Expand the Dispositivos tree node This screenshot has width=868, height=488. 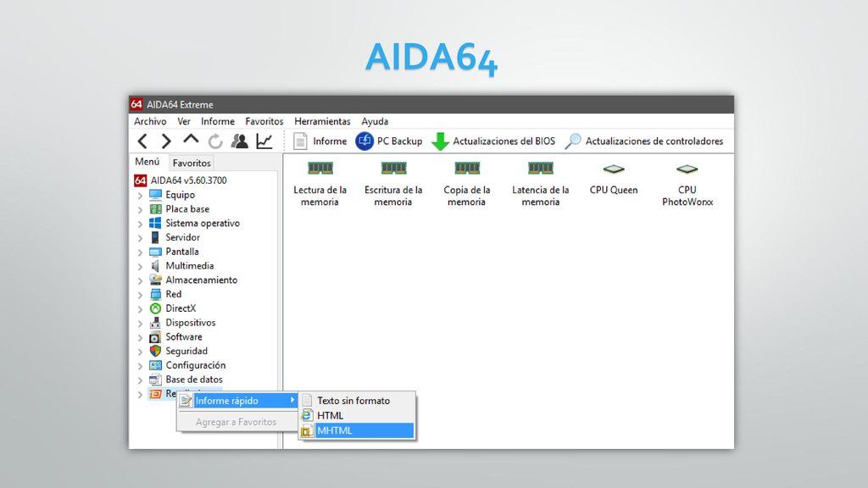tap(140, 323)
